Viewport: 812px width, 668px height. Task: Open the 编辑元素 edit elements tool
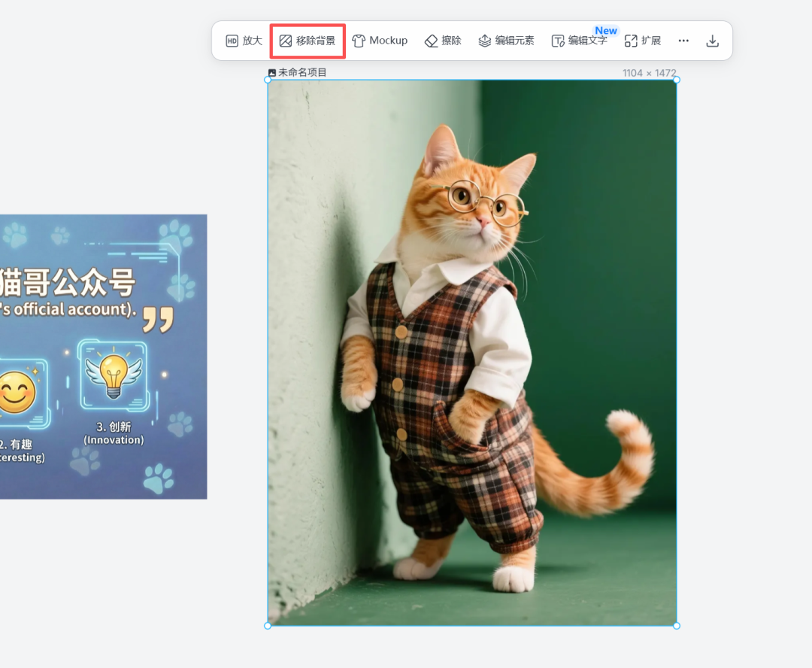(506, 41)
